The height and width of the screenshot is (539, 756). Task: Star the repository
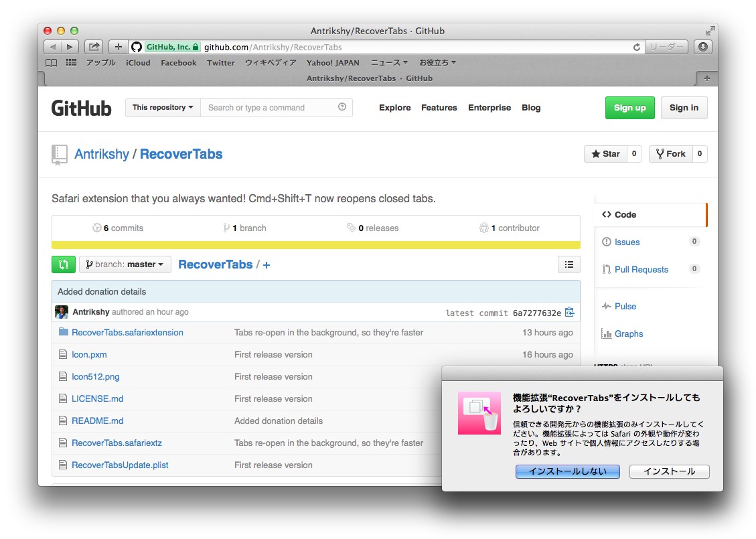click(605, 154)
